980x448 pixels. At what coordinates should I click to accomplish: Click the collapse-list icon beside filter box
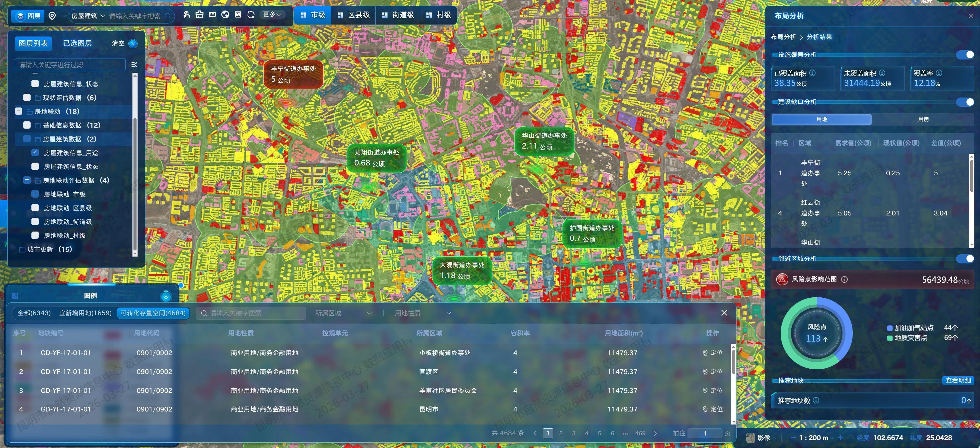click(134, 65)
